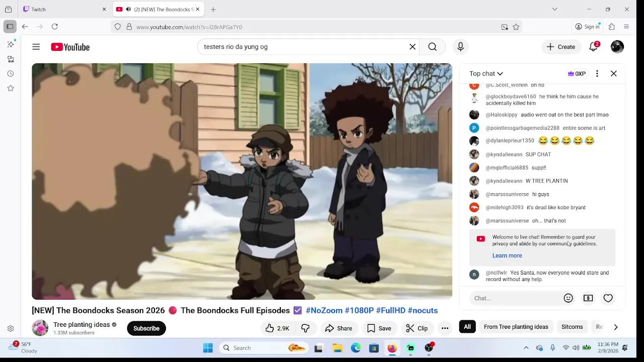Viewport: 644px width, 362px height.
Task: Sign in to the browser
Action: point(588,27)
